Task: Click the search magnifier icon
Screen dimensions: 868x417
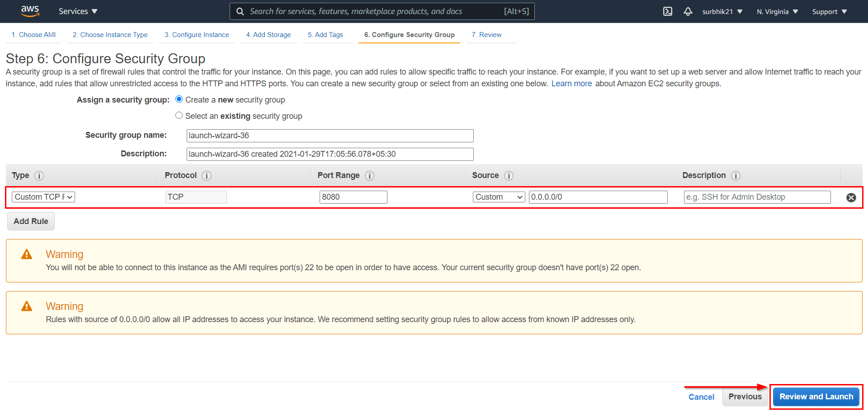Action: coord(240,11)
